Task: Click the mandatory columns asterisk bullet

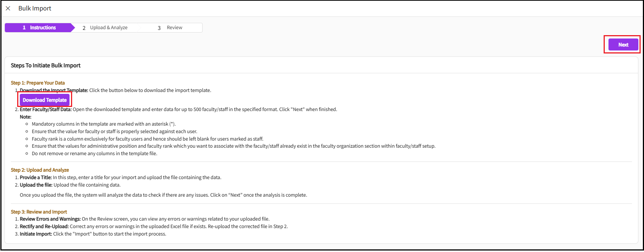Action: (104, 124)
